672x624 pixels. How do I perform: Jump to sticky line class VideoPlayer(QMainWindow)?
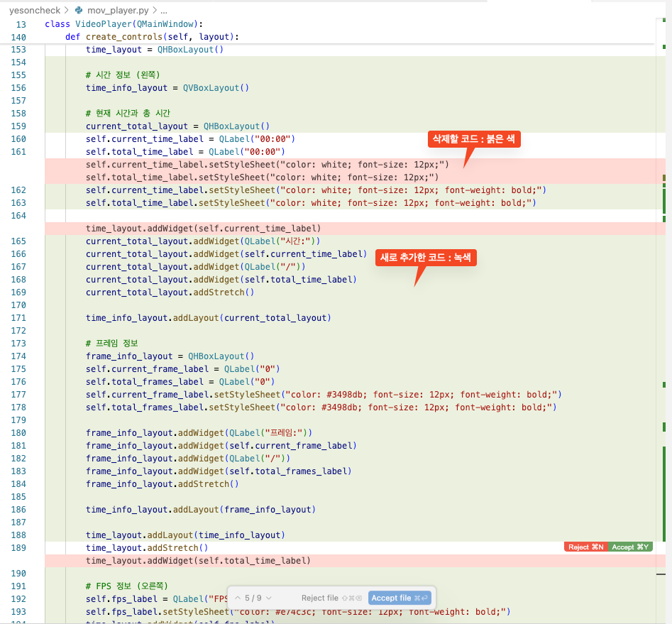(x=124, y=24)
